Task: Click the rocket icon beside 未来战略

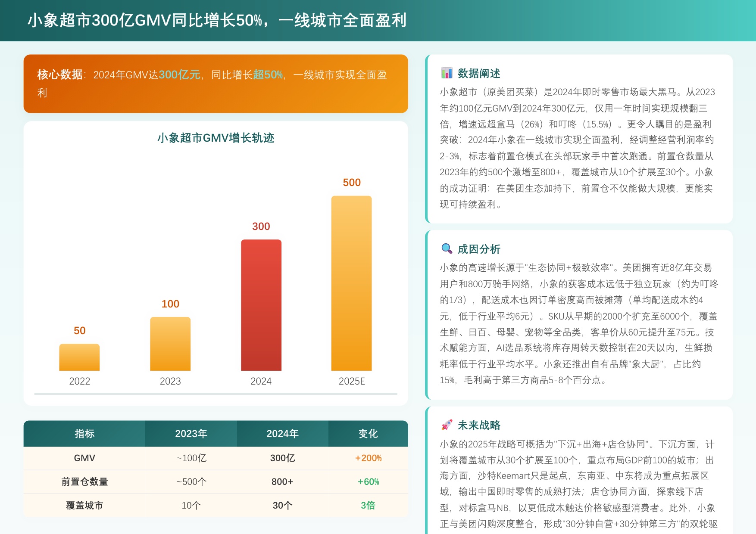Action: (x=447, y=425)
